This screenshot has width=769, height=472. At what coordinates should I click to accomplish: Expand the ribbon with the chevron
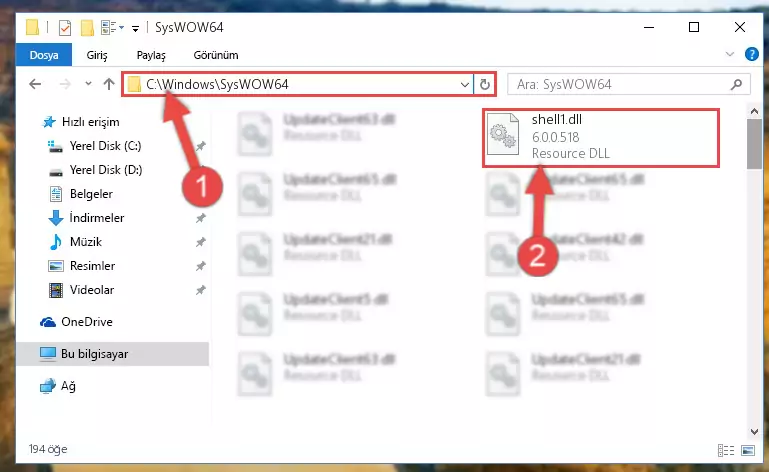tap(730, 54)
